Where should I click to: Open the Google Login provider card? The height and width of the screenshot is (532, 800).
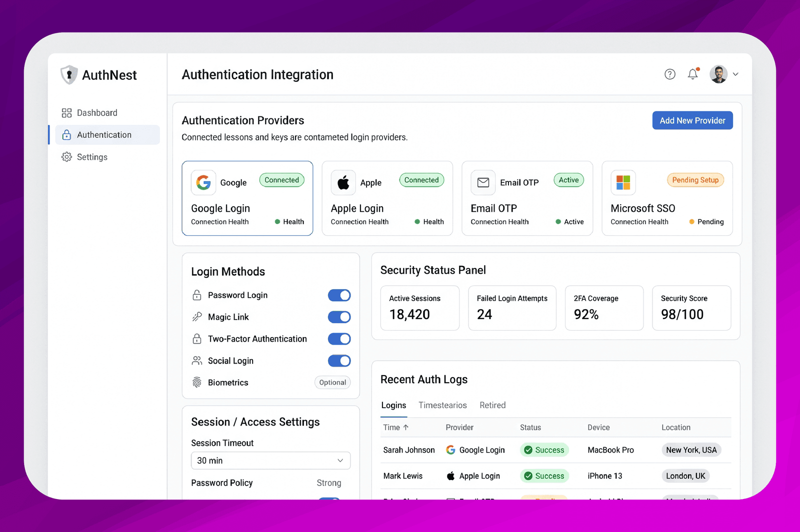(247, 198)
